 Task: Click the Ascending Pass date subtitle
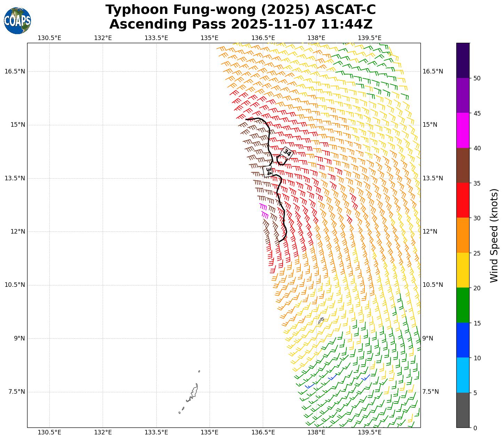241,24
